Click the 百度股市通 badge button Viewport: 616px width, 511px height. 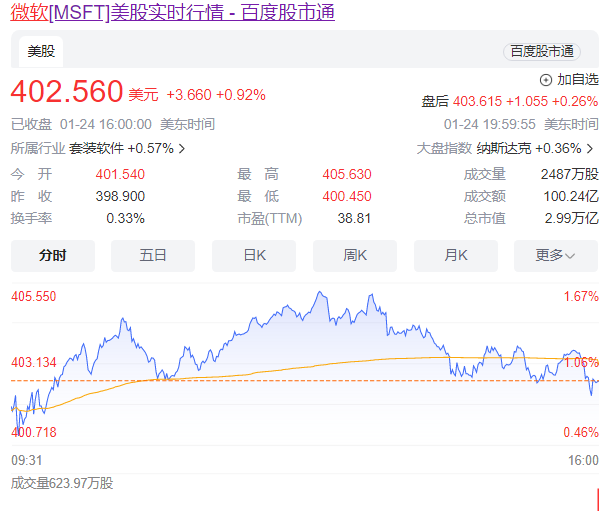542,51
